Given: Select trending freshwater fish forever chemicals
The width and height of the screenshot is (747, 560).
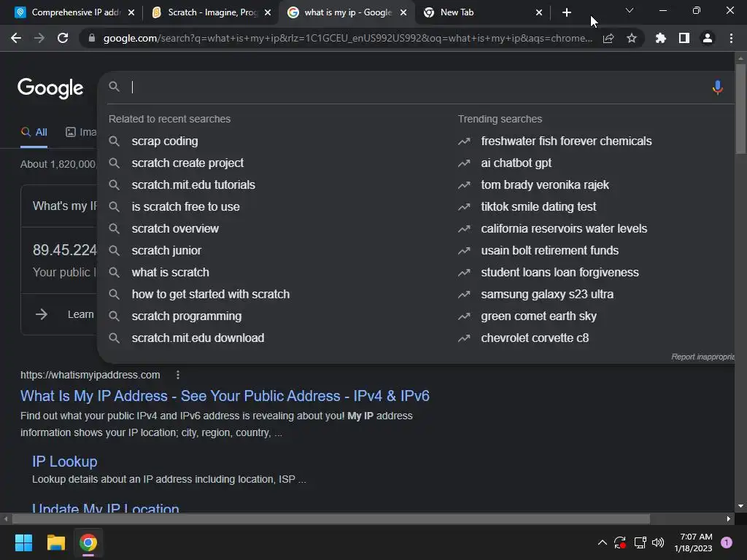Looking at the screenshot, I should [566, 141].
